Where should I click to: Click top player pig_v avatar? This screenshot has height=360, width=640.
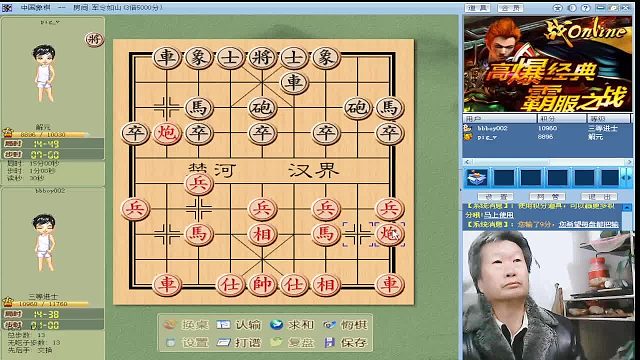44,73
